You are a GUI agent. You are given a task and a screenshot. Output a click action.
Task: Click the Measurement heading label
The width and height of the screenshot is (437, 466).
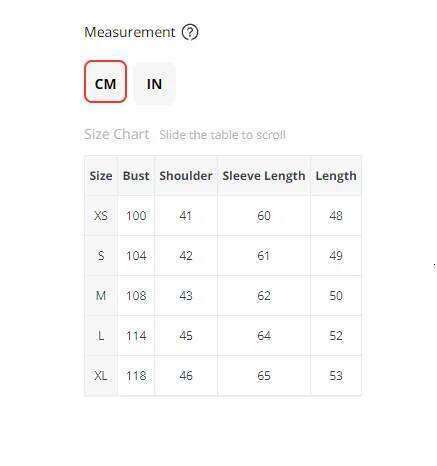click(129, 32)
